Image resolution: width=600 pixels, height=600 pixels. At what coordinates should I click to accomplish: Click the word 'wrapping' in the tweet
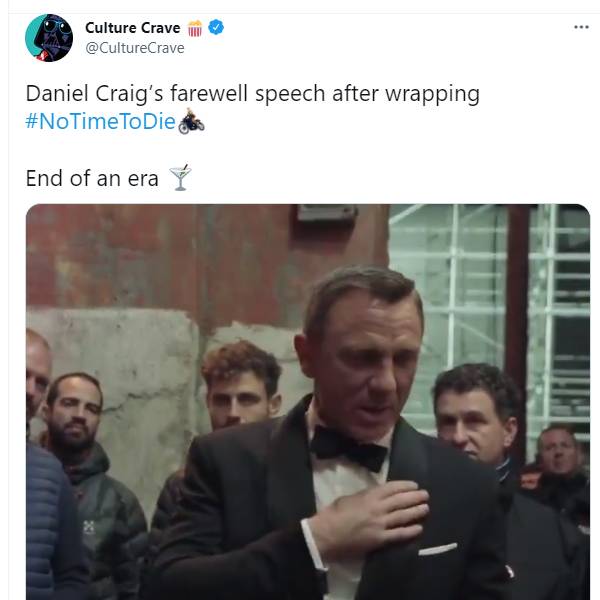[x=432, y=95]
